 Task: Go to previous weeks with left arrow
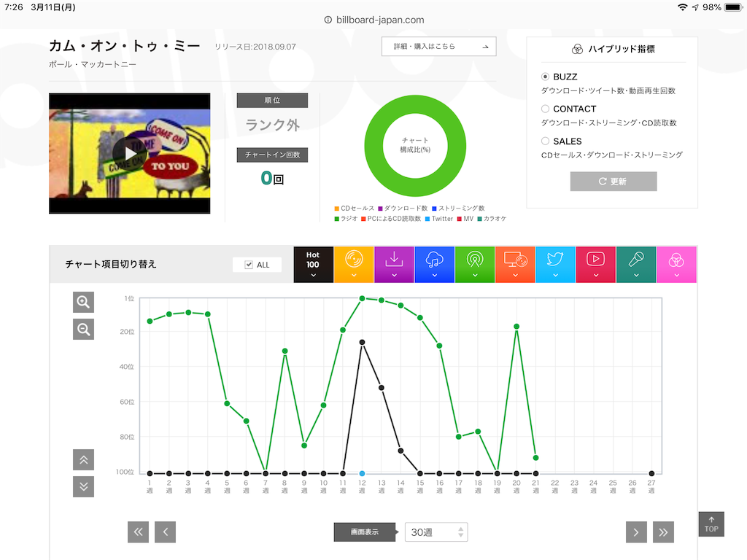click(x=166, y=532)
